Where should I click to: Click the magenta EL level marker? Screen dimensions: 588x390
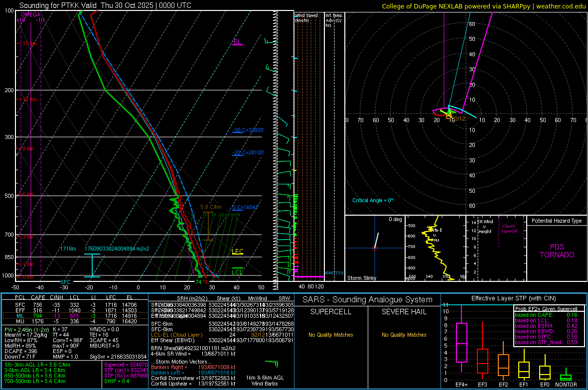tap(237, 42)
